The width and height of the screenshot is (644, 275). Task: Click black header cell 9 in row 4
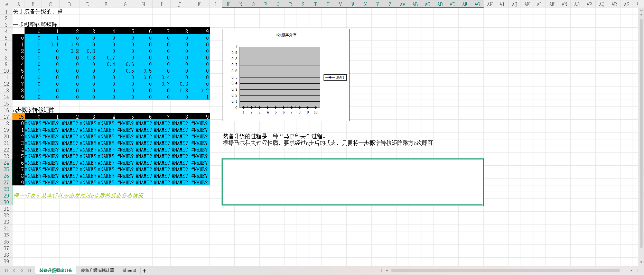point(199,31)
